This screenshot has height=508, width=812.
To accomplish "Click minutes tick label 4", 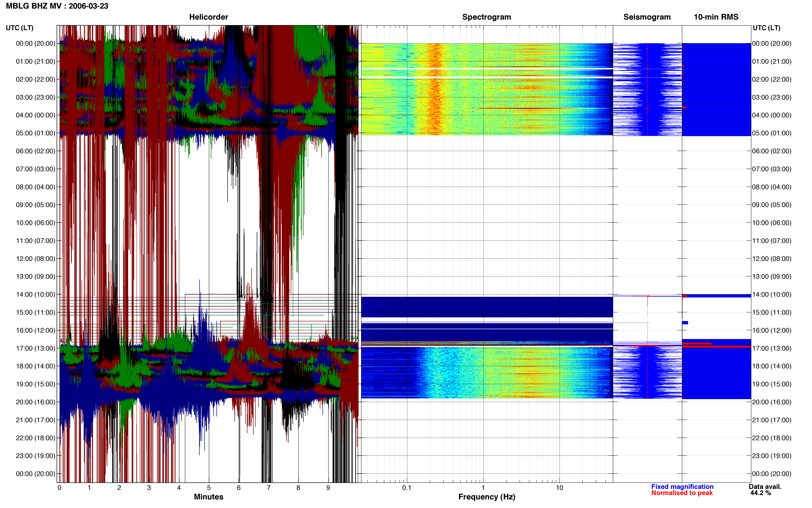I will 179,488.
